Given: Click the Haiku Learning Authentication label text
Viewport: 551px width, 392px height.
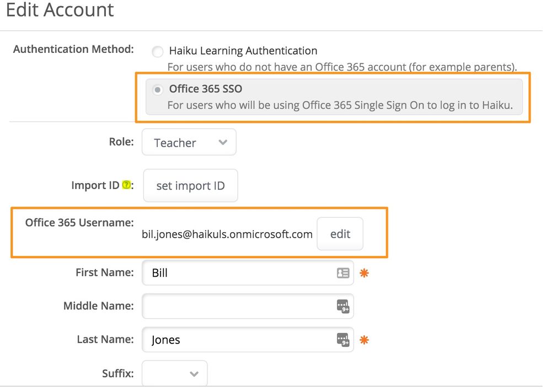Looking at the screenshot, I should pos(243,51).
